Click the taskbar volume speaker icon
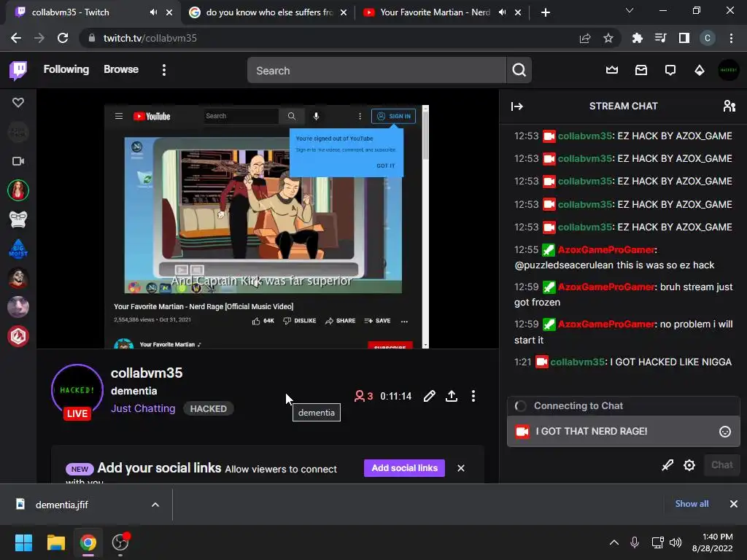Viewport: 747px width, 560px height. 676,542
